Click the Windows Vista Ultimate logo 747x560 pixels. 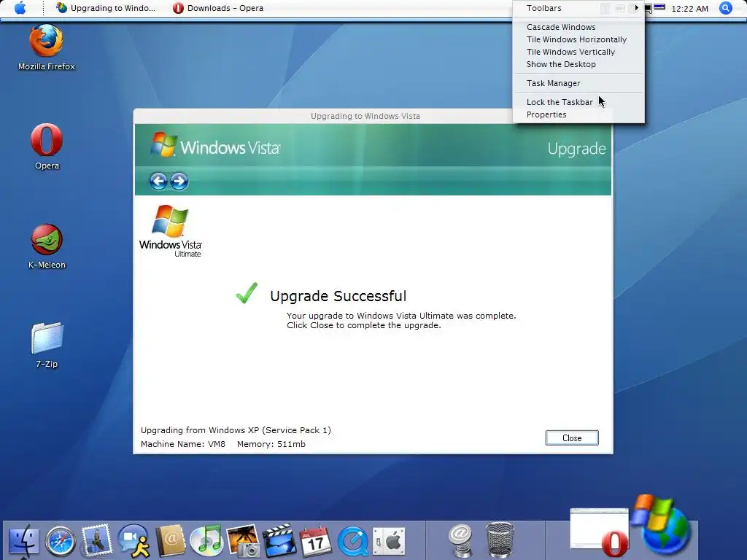[x=171, y=231]
